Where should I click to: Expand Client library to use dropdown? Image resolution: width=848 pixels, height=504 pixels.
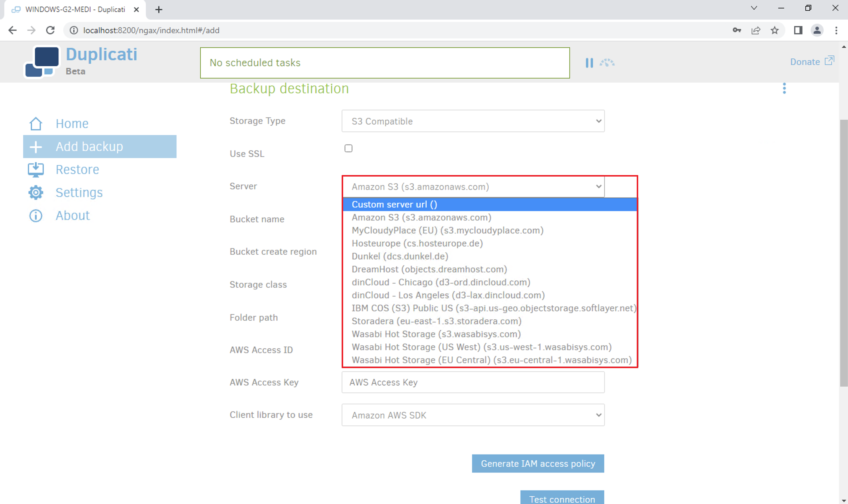[x=473, y=415]
